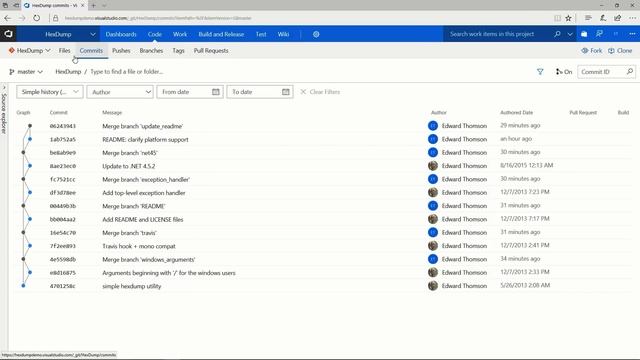Open the header ellipsis more menu
The width and height of the screenshot is (640, 360).
[632, 34]
